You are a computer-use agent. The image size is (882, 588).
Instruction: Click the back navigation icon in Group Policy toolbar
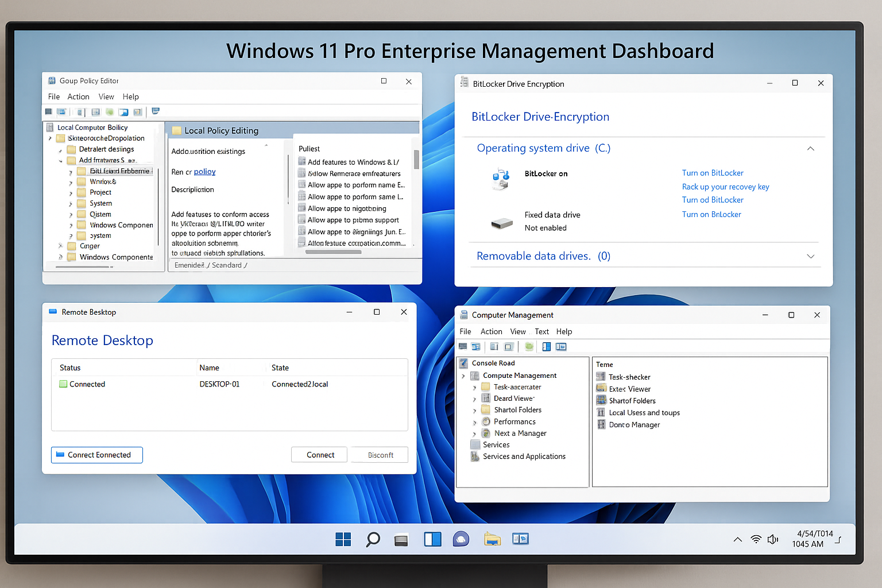(48, 111)
